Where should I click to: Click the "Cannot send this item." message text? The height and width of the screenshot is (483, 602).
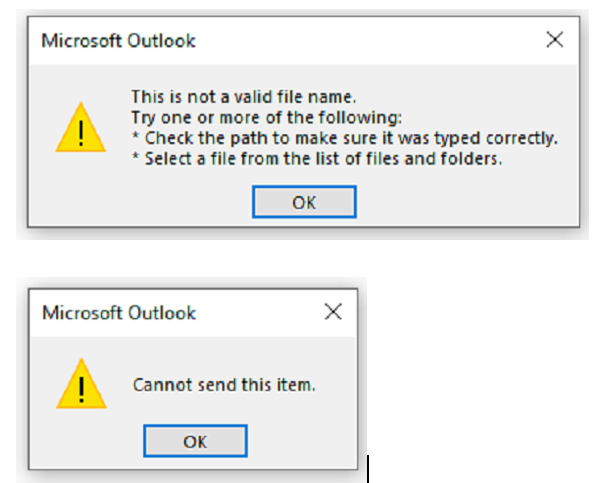click(224, 384)
